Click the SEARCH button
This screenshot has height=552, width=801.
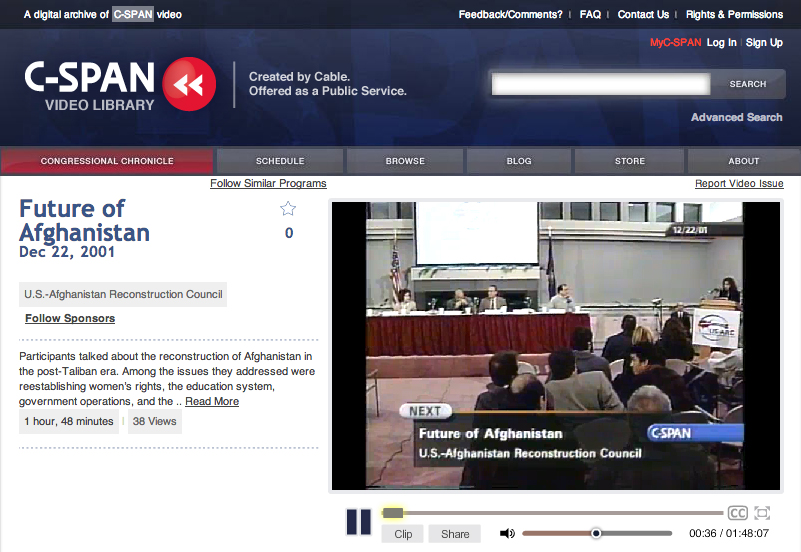pyautogui.click(x=748, y=84)
